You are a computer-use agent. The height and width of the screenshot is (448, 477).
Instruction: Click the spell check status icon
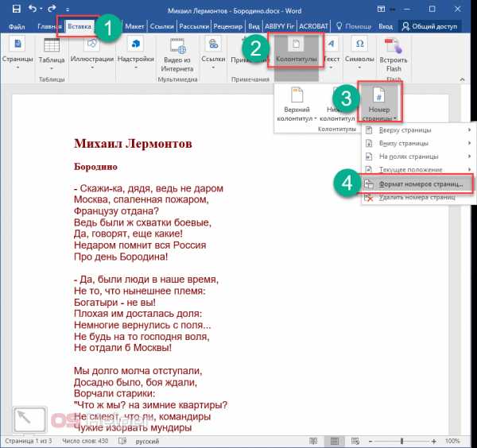(122, 441)
